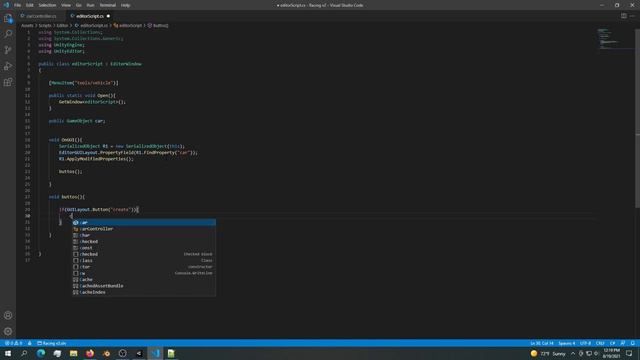Open the Terminal menu

coord(107,5)
